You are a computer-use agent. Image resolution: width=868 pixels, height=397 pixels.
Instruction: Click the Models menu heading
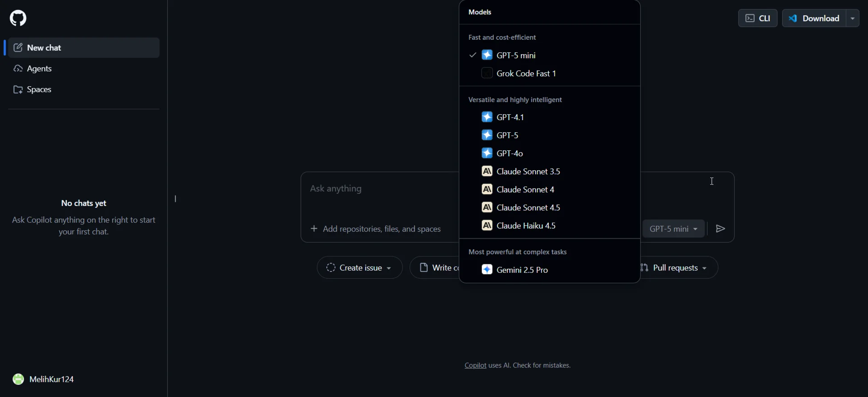[x=480, y=12]
